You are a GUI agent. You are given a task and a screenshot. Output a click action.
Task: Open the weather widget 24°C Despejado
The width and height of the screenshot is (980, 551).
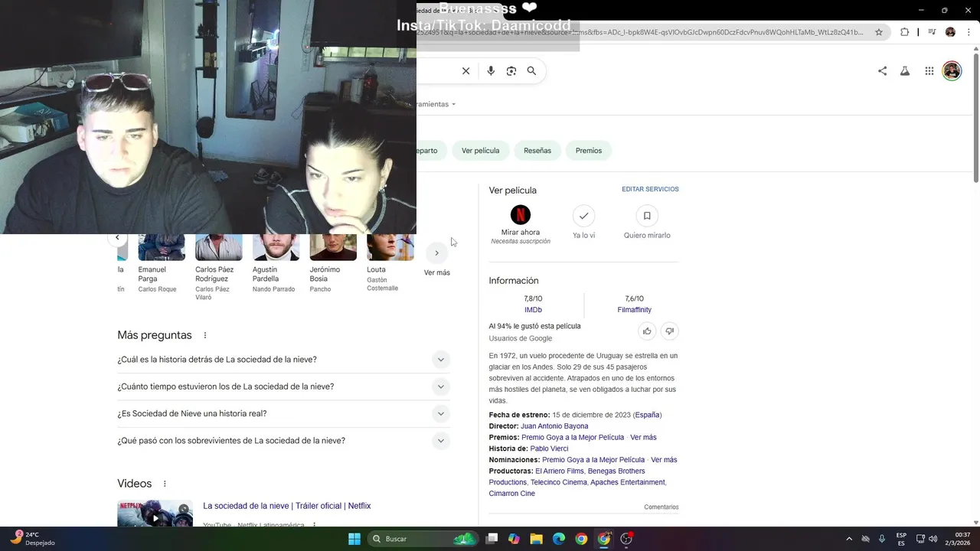34,539
